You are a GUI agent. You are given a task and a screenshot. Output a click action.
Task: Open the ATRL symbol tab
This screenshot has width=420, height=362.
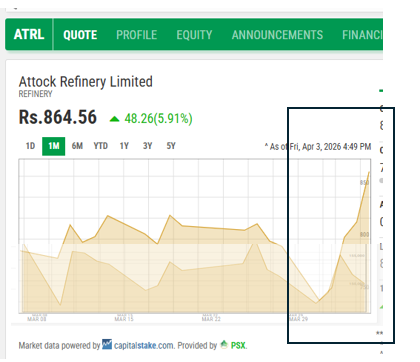tap(29, 34)
